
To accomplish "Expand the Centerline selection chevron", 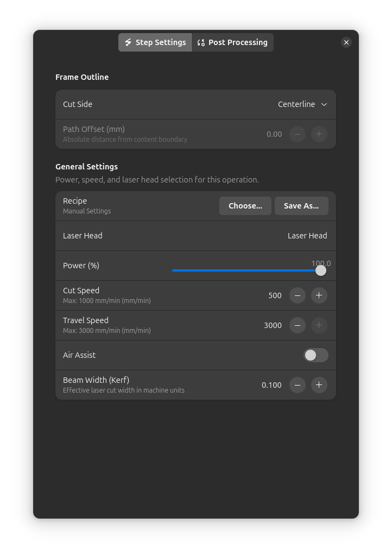I will [x=324, y=104].
